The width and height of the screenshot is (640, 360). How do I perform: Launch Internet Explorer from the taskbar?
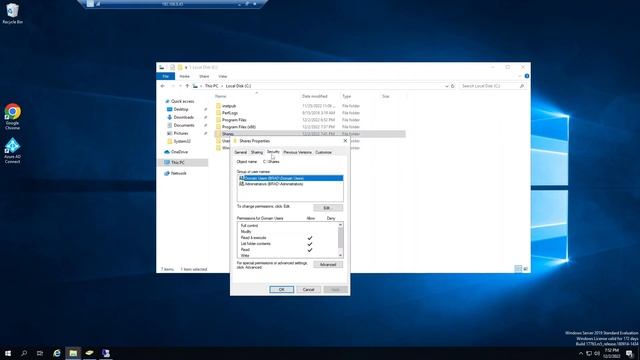(57, 353)
